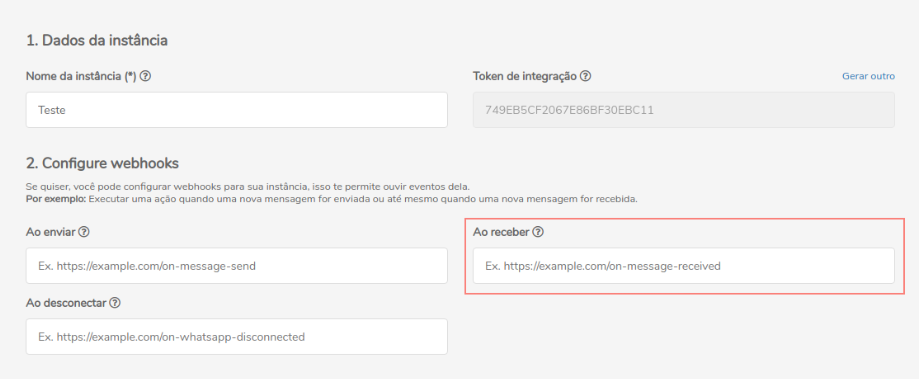Click the Ao receber label text
This screenshot has width=919, height=379.
501,232
